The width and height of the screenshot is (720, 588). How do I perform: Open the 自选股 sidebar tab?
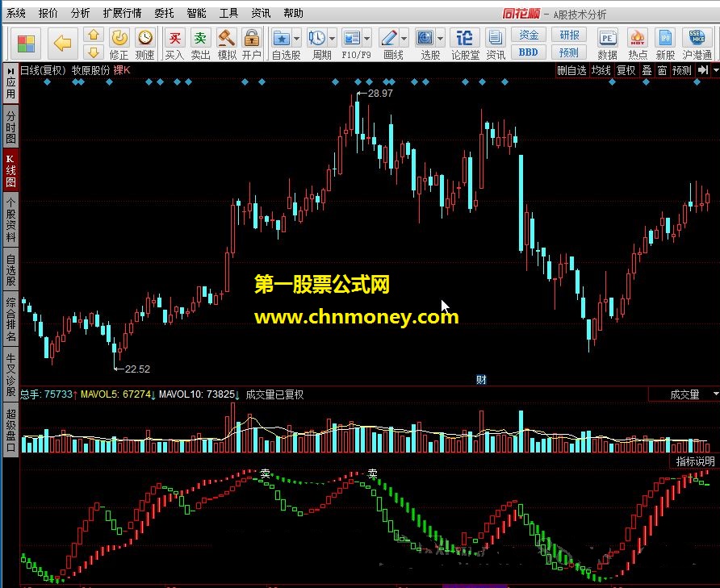click(11, 270)
